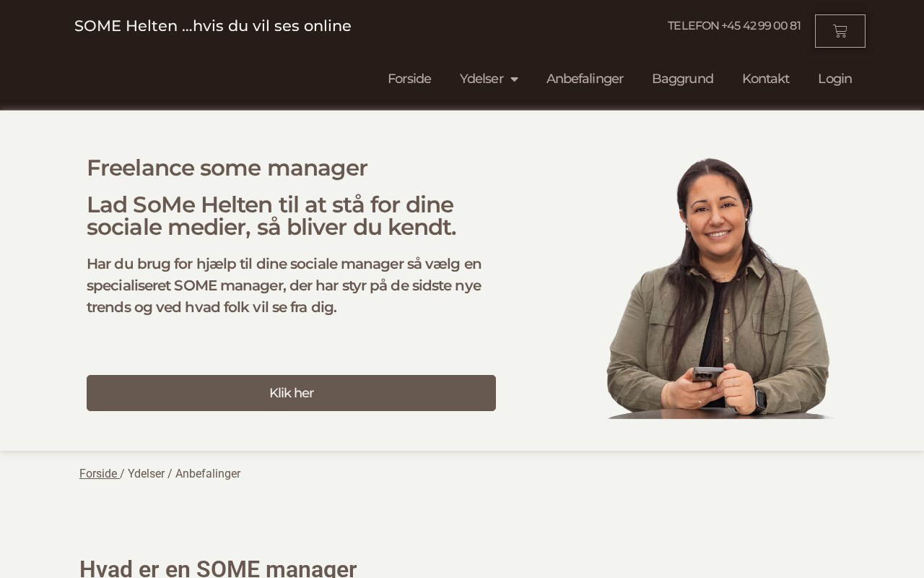
Task: Click the TELEFON +45 42 99 00 81 number
Action: pyautogui.click(x=734, y=26)
